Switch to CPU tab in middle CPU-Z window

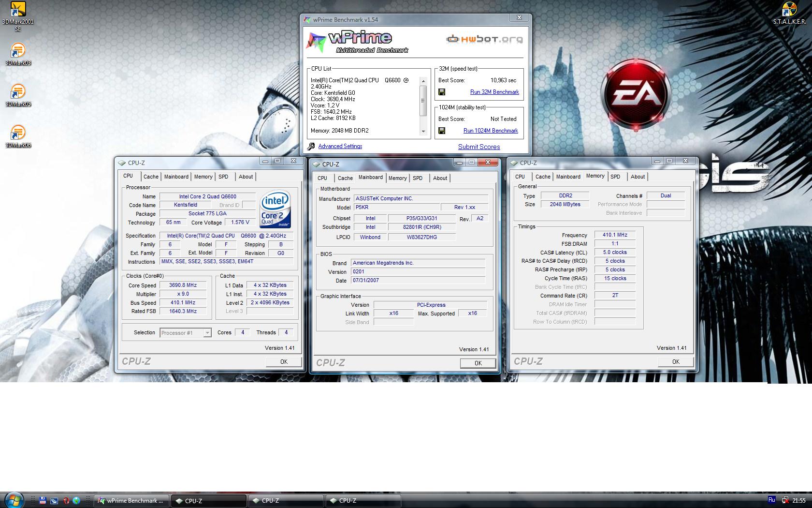(x=322, y=178)
